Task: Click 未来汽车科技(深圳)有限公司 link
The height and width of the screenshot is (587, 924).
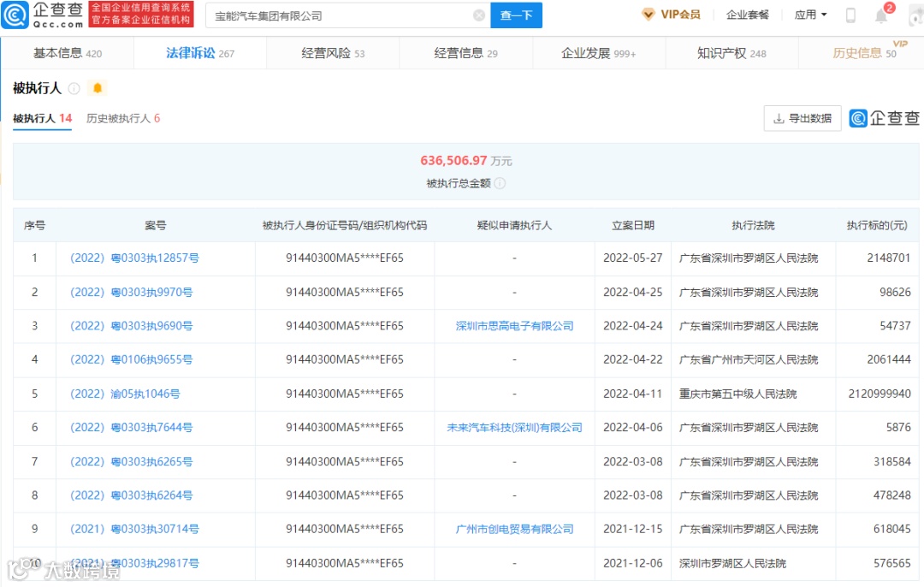Action: coord(514,427)
